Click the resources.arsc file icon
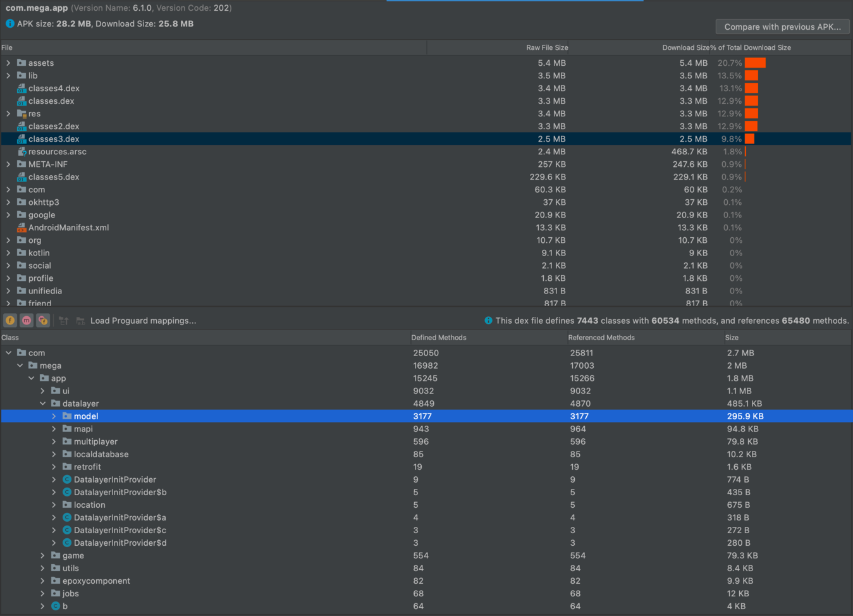 tap(21, 152)
